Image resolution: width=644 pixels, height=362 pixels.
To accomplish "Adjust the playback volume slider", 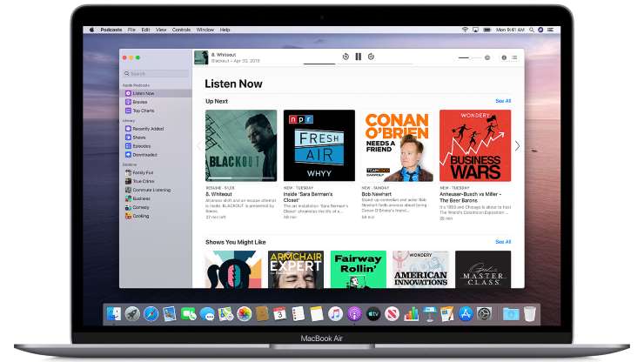I will [469, 58].
